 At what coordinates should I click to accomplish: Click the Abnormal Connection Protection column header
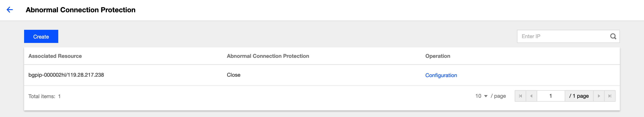268,56
